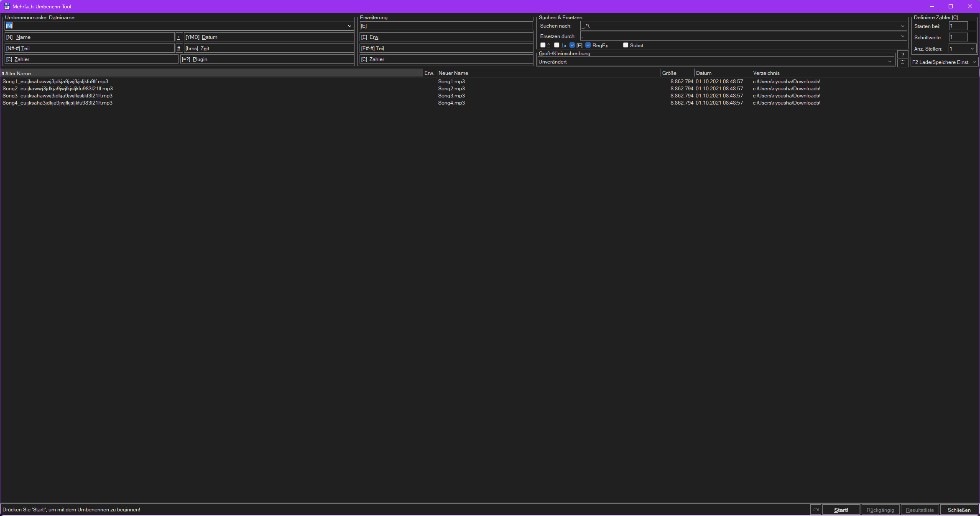Click the small plus button beside [N] Name

179,37
